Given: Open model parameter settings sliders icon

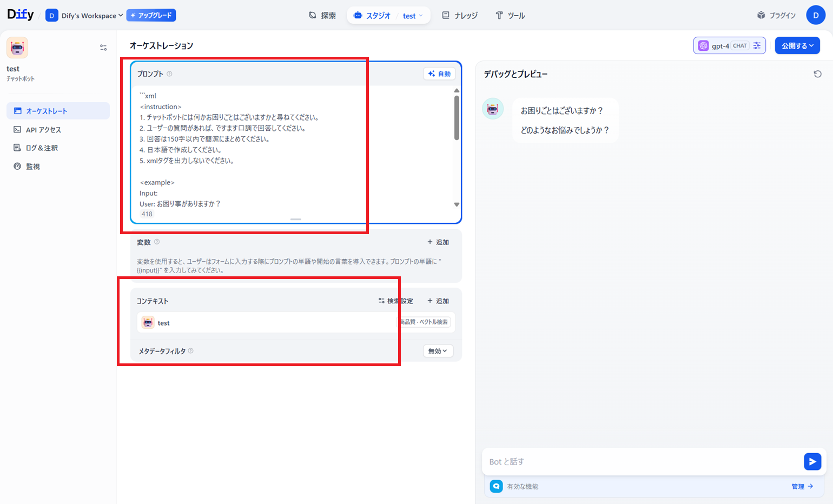Looking at the screenshot, I should tap(757, 46).
